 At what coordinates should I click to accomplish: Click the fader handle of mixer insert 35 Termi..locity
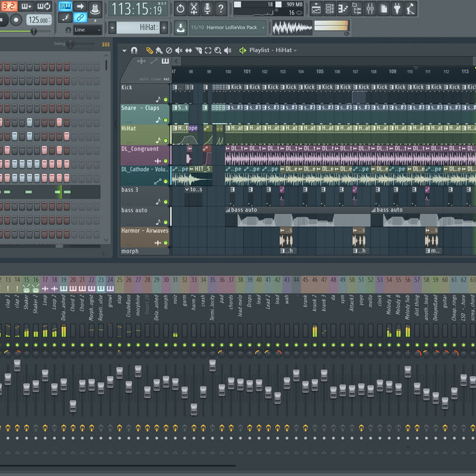tap(212, 365)
